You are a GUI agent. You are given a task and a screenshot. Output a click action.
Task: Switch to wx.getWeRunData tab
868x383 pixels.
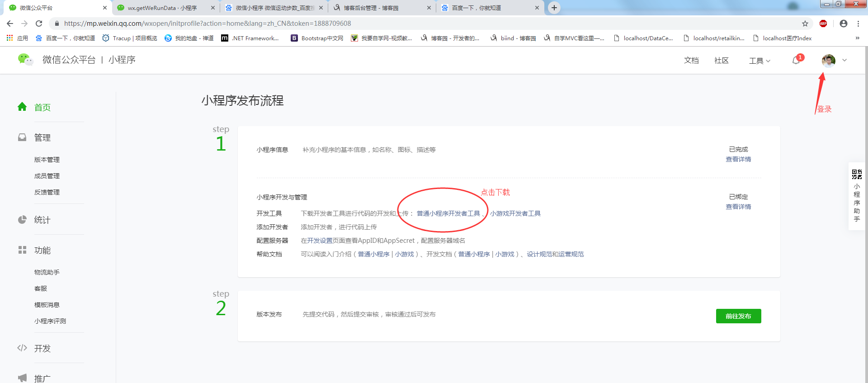click(x=165, y=8)
